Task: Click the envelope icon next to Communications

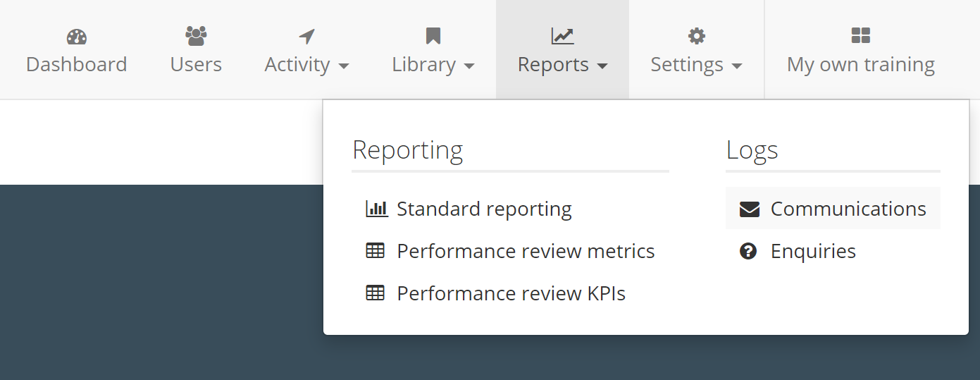Action: tap(749, 209)
